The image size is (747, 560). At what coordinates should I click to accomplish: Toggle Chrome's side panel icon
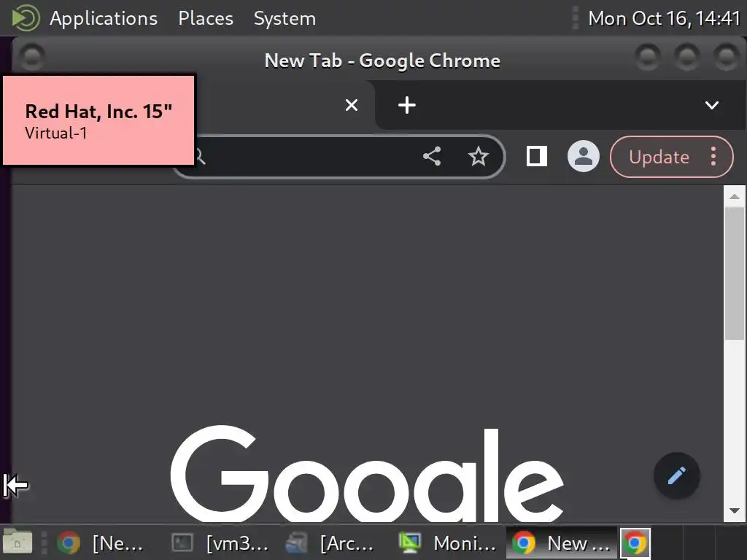pyautogui.click(x=536, y=156)
